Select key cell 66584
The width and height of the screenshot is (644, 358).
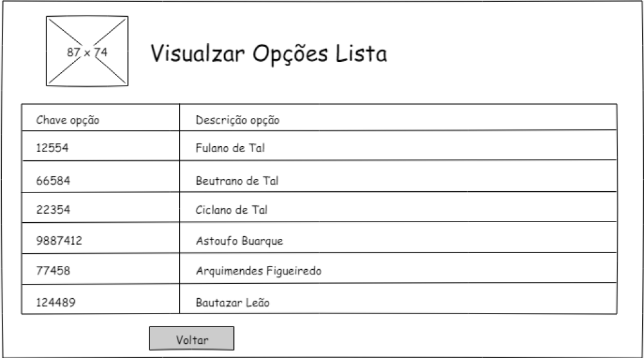point(53,181)
